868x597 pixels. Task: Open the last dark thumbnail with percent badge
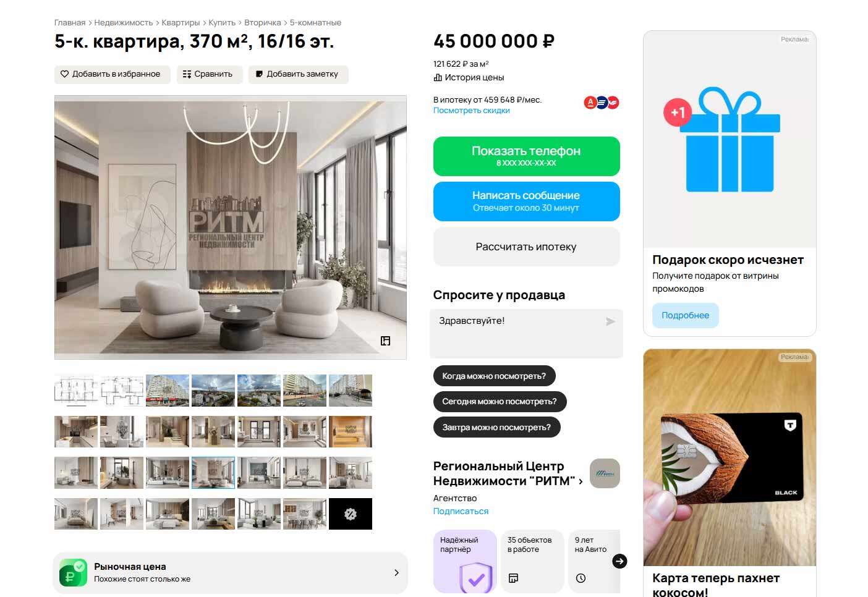point(351,514)
